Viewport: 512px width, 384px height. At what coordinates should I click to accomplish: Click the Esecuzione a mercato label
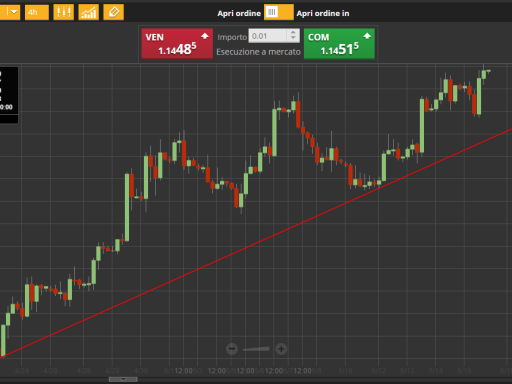click(258, 52)
